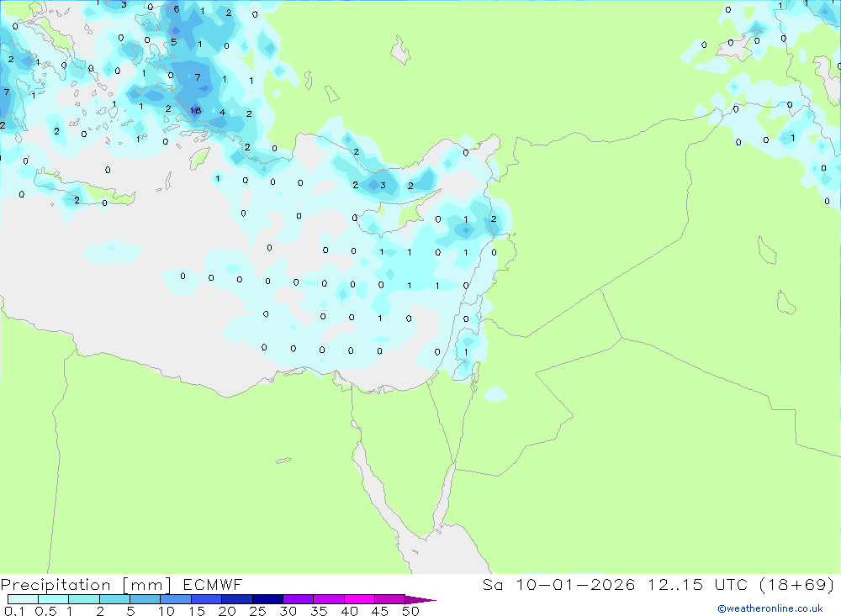This screenshot has width=841, height=616.
Task: Click the weatheronline.co.uk copyright link
Action: pos(770,608)
